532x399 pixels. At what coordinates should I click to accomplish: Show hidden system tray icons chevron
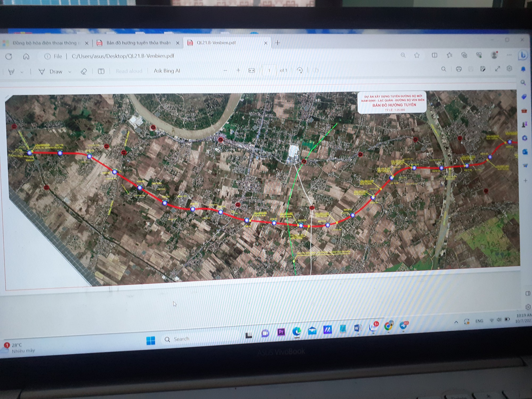coord(456,322)
